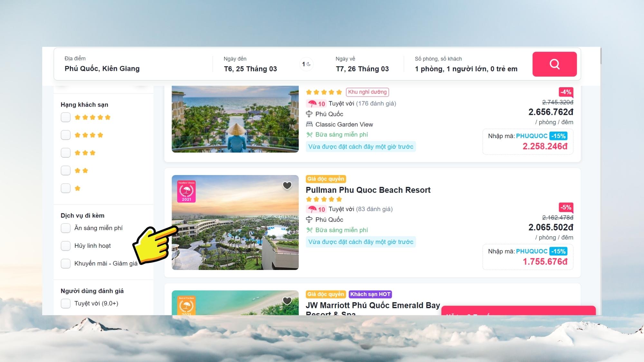Image resolution: width=644 pixels, height=362 pixels.
Task: Click the Khu nghỉ dưỡng tag
Action: coord(367,92)
